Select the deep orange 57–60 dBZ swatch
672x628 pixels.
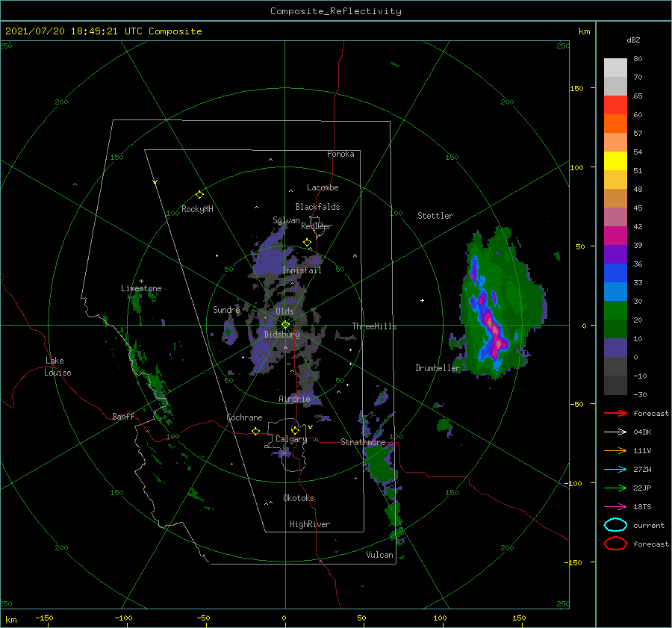pyautogui.click(x=615, y=123)
